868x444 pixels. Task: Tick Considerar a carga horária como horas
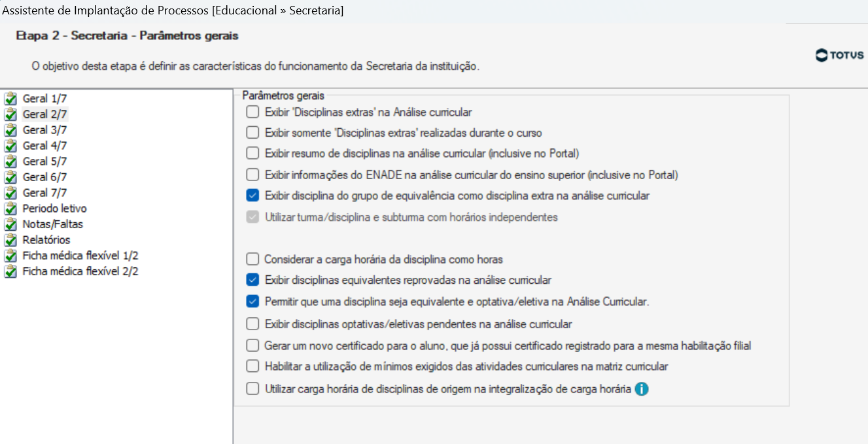pyautogui.click(x=252, y=259)
